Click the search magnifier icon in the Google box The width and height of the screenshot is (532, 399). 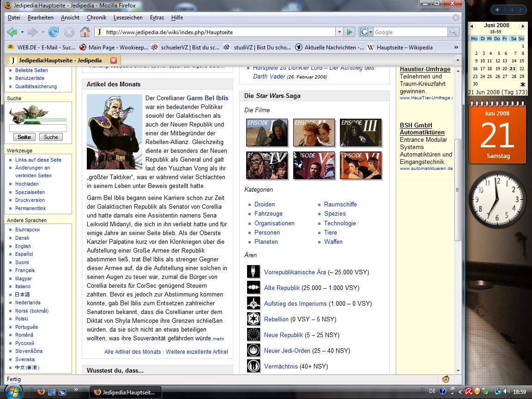453,32
